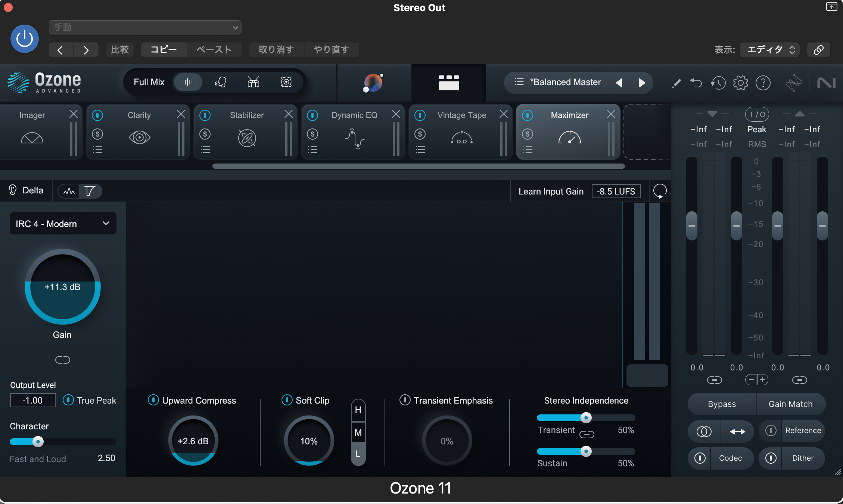Select the Maximizer module tab

(568, 132)
